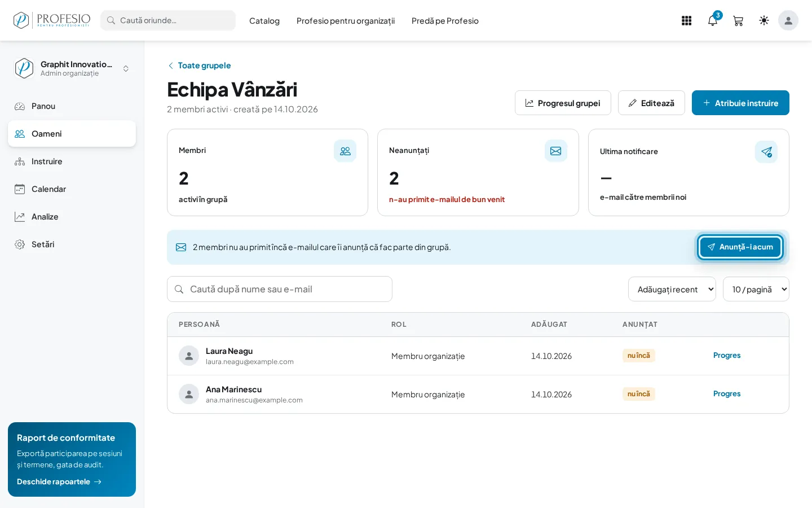The image size is (812, 508).
Task: Focus the Caută oriunde search field
Action: tap(168, 20)
